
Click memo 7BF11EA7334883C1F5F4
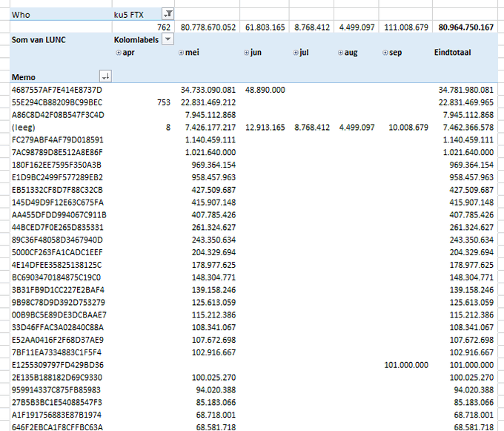pos(56,352)
